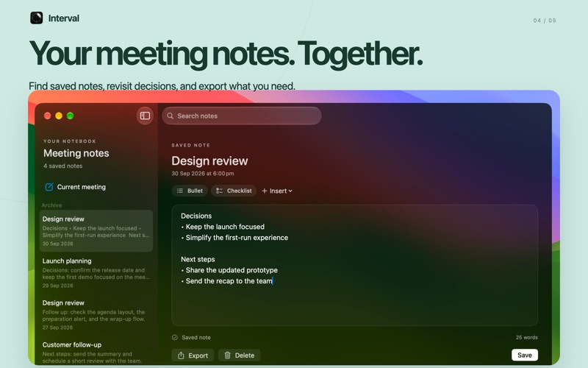This screenshot has height=368, width=588.
Task: Click the '25 words' counter
Action: click(x=526, y=337)
